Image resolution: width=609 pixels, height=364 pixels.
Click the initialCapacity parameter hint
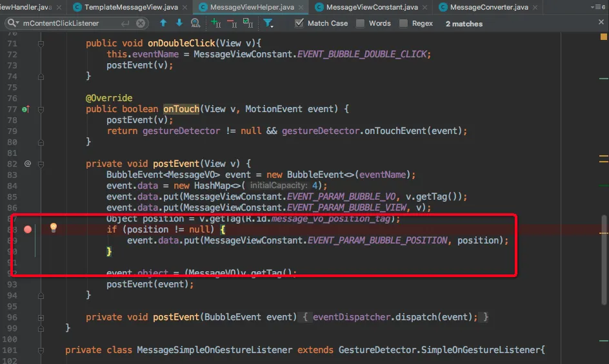point(279,186)
